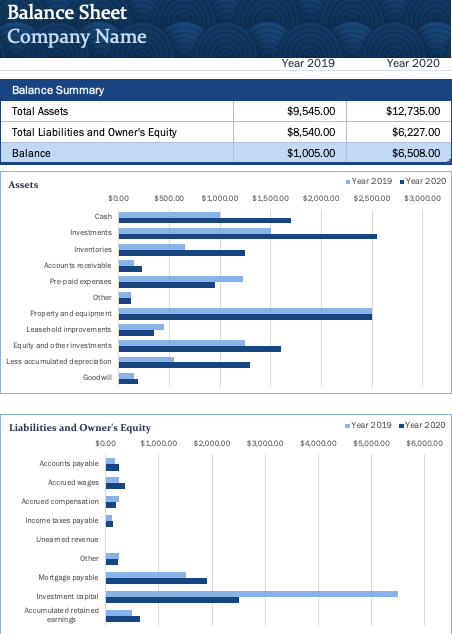The width and height of the screenshot is (452, 634).
Task: Click the Total Liabilities 2019 value cell
Action: 290,132
